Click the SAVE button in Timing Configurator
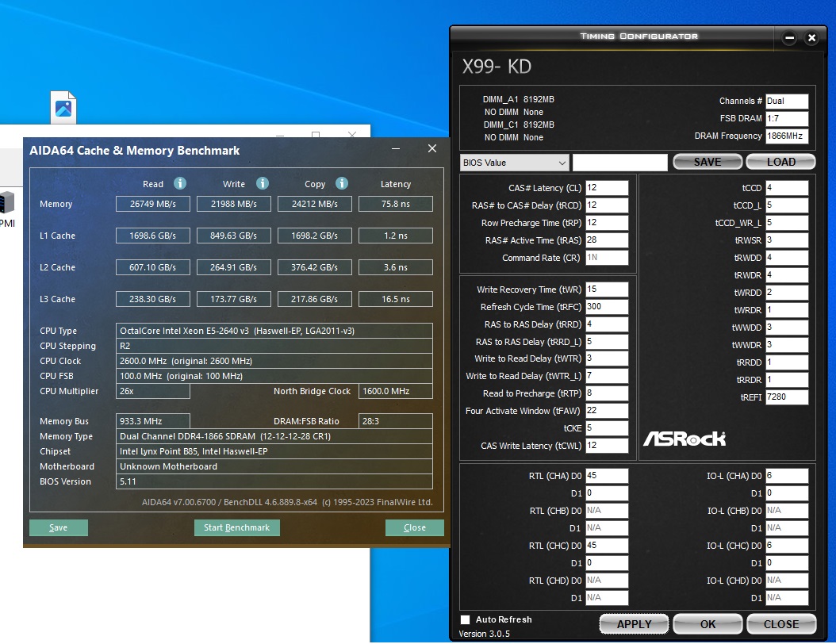 coord(708,162)
